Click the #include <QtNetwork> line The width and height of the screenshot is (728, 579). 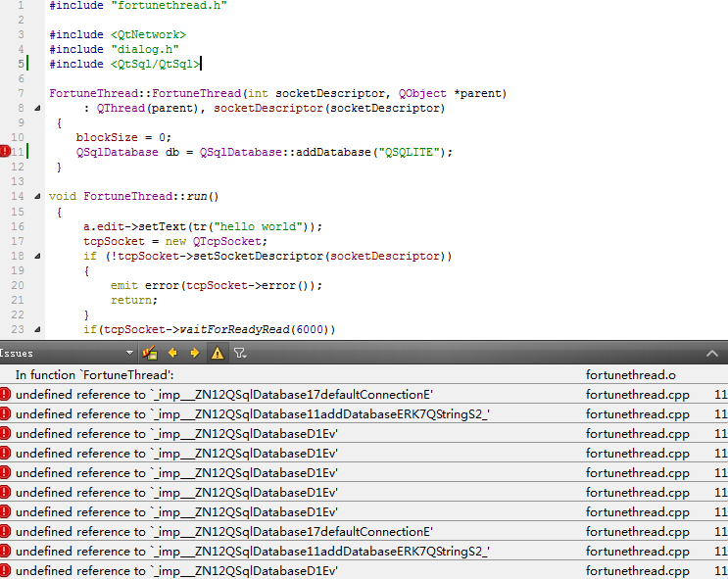coord(118,35)
